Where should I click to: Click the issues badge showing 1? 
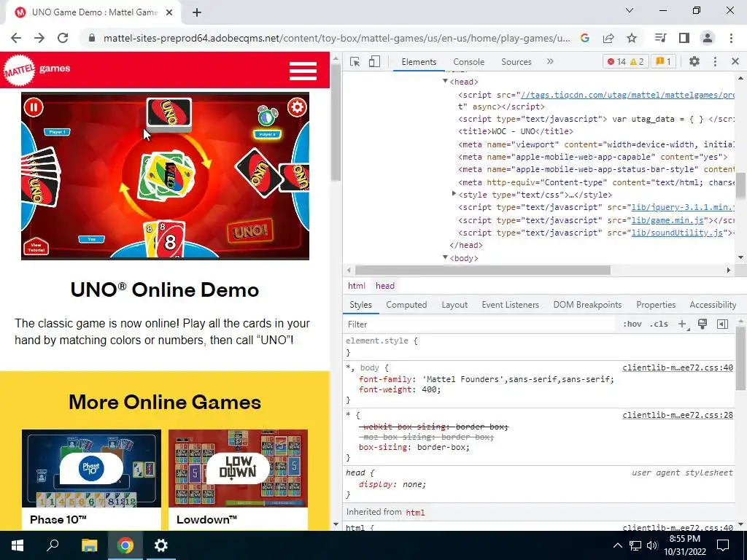tap(663, 61)
